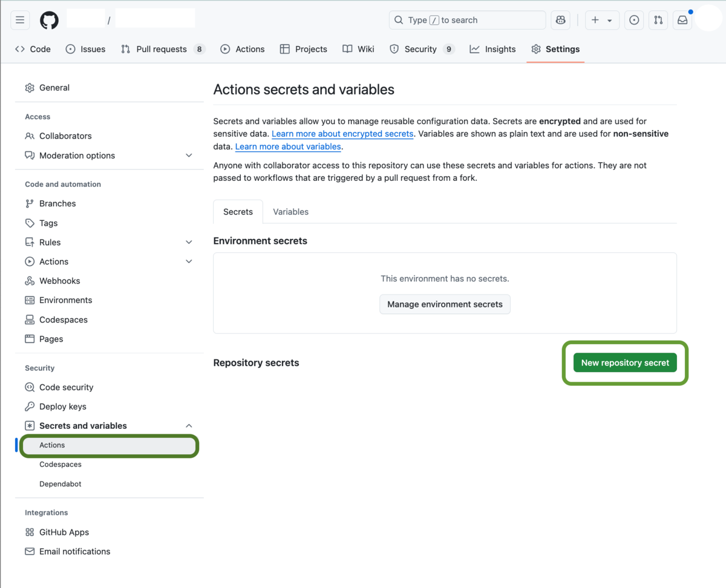Click the search input field
This screenshot has height=588, width=726.
(x=467, y=19)
